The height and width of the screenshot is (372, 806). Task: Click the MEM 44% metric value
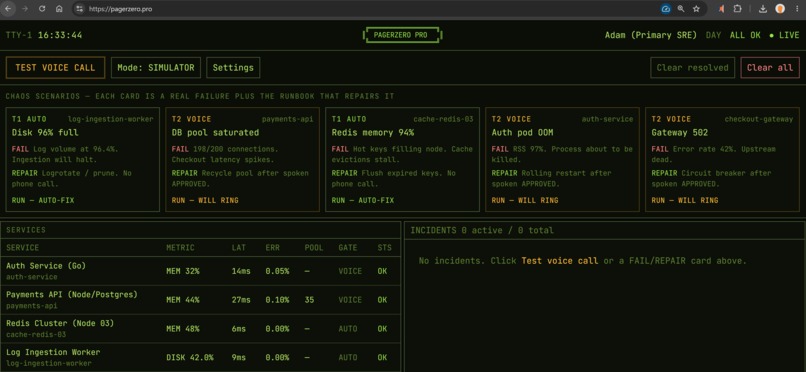pos(182,300)
